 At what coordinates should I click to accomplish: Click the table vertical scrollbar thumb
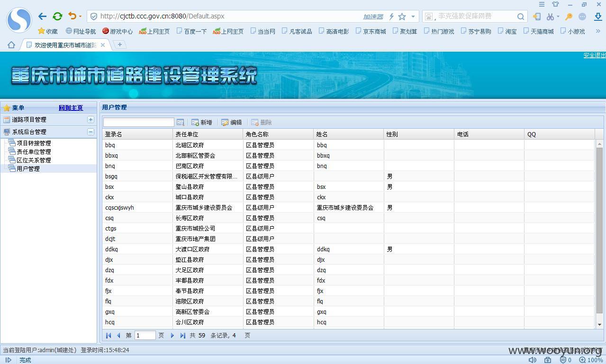pos(599,231)
